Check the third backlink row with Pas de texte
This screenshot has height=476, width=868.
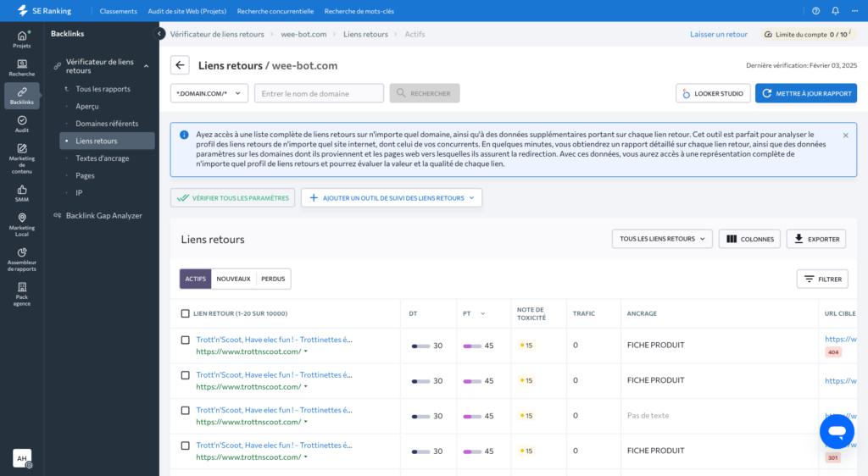pyautogui.click(x=185, y=411)
